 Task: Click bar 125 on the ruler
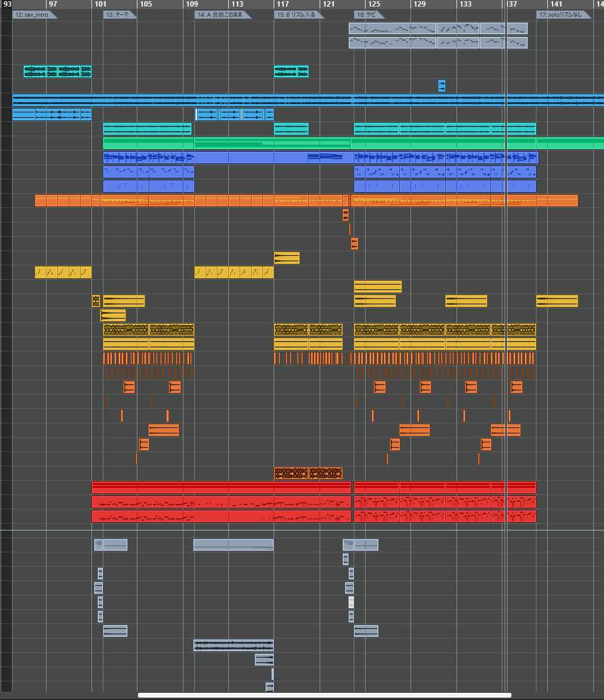pyautogui.click(x=374, y=4)
